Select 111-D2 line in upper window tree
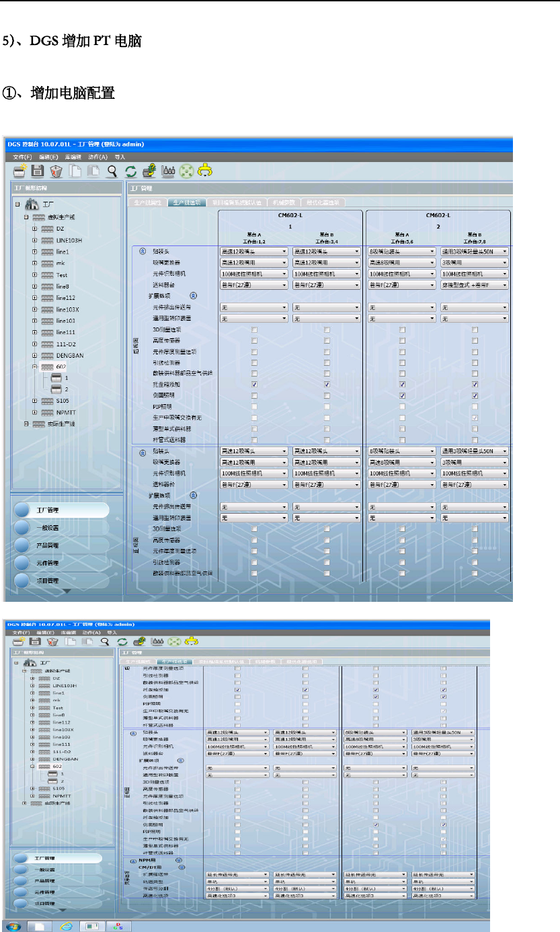The height and width of the screenshot is (932, 560). coord(65,344)
